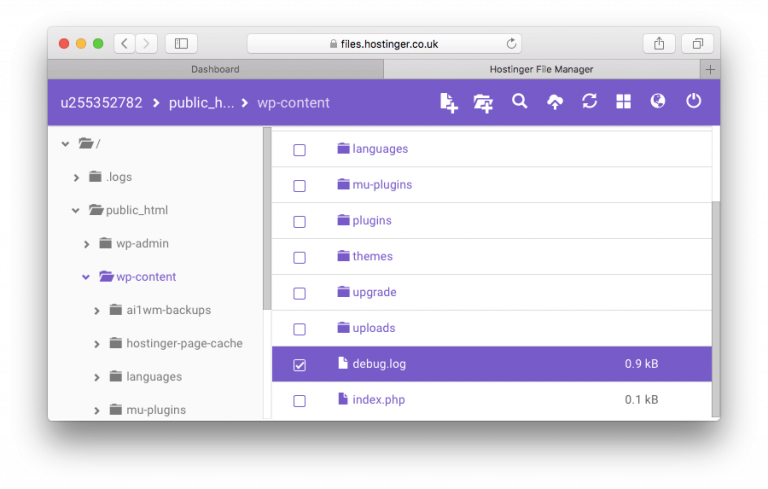Tick the index.php checkbox

tap(299, 401)
